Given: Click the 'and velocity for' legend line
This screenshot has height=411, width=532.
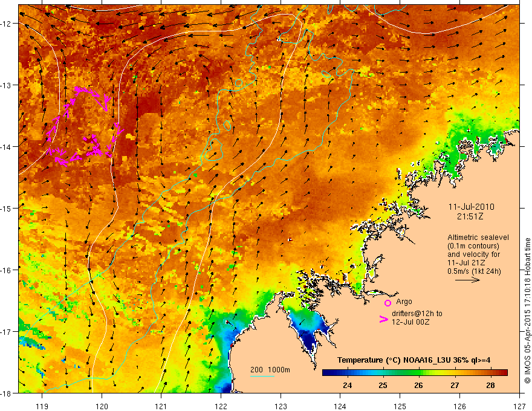Looking at the screenshot, I should pyautogui.click(x=473, y=254).
